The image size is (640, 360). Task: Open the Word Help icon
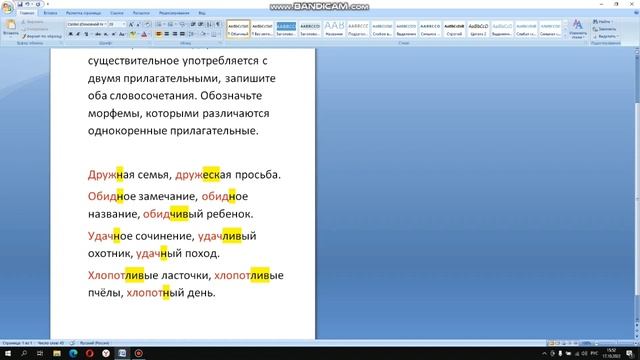point(636,12)
